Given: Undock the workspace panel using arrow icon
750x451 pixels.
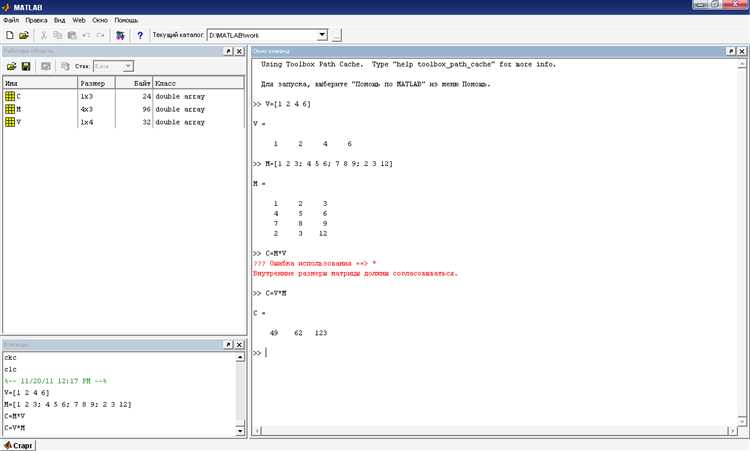Looking at the screenshot, I should coord(227,51).
